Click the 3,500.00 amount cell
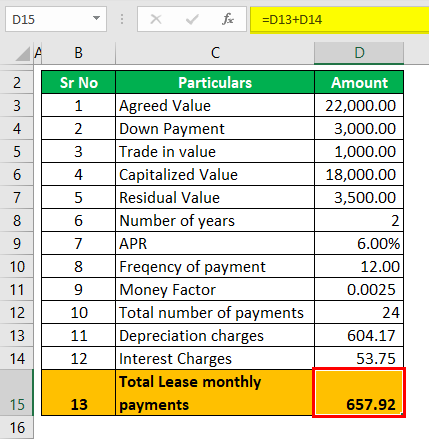Screen dimensions: 429x439 [359, 197]
